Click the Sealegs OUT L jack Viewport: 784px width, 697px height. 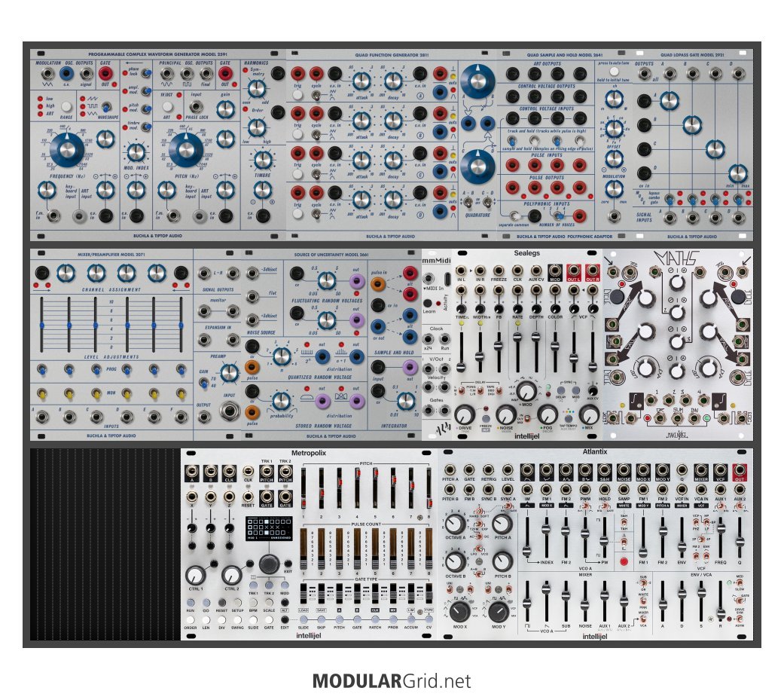[x=573, y=272]
